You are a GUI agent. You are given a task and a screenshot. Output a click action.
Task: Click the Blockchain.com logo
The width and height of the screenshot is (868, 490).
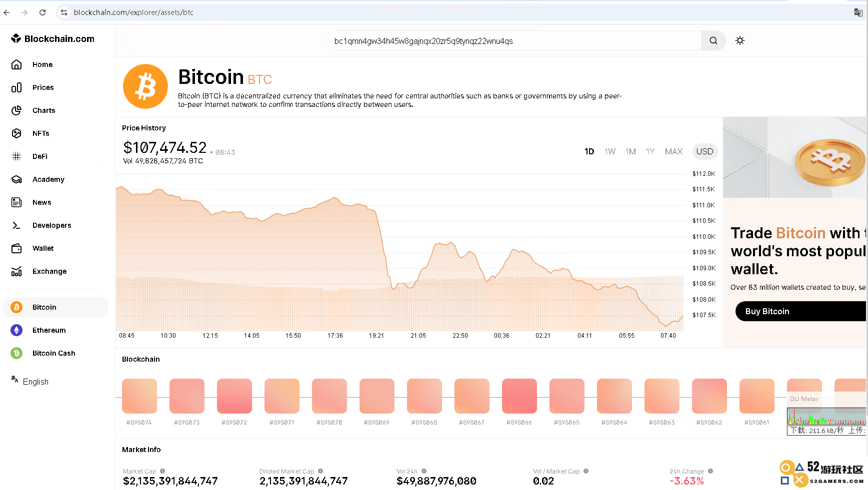pos(52,38)
